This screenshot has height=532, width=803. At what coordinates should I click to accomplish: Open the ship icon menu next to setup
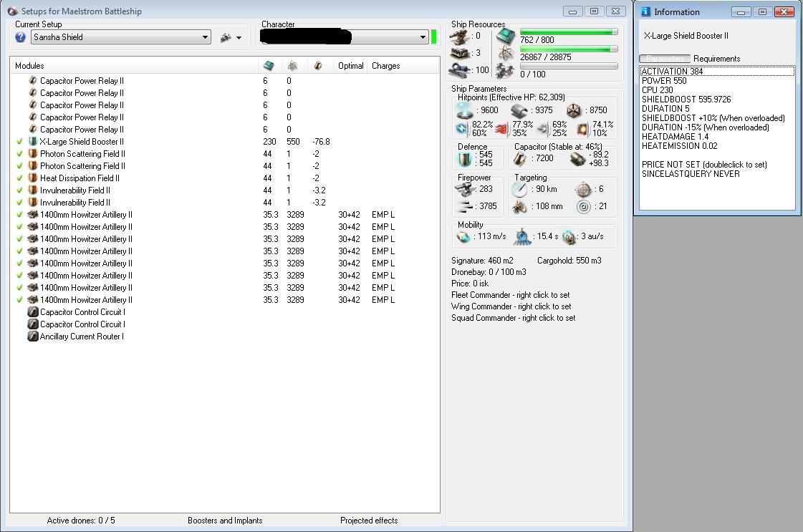click(226, 37)
